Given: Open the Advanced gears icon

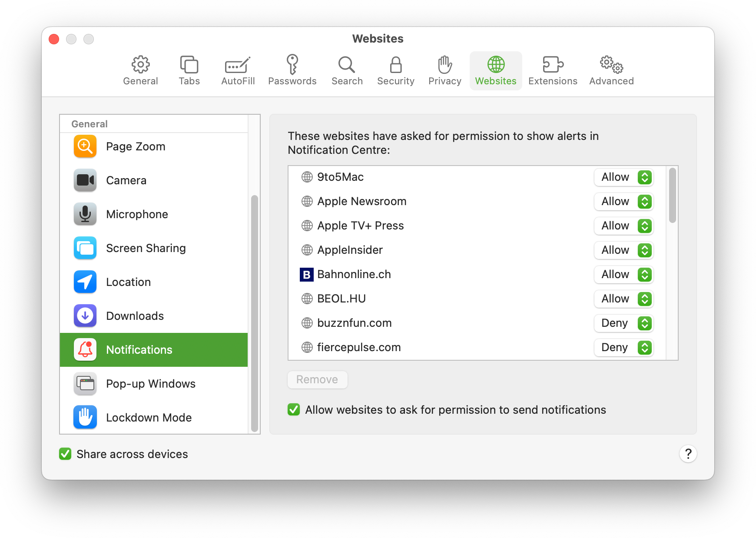Looking at the screenshot, I should point(611,64).
